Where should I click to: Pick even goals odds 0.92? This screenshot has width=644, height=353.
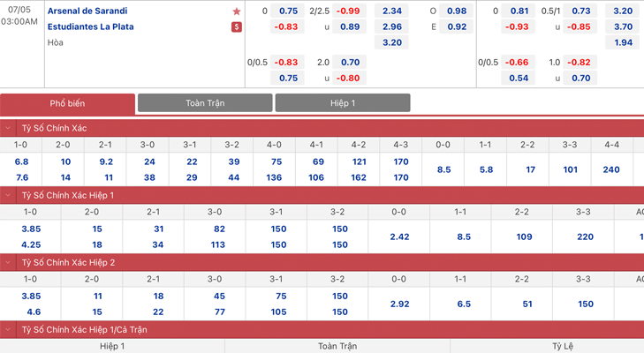pos(457,26)
